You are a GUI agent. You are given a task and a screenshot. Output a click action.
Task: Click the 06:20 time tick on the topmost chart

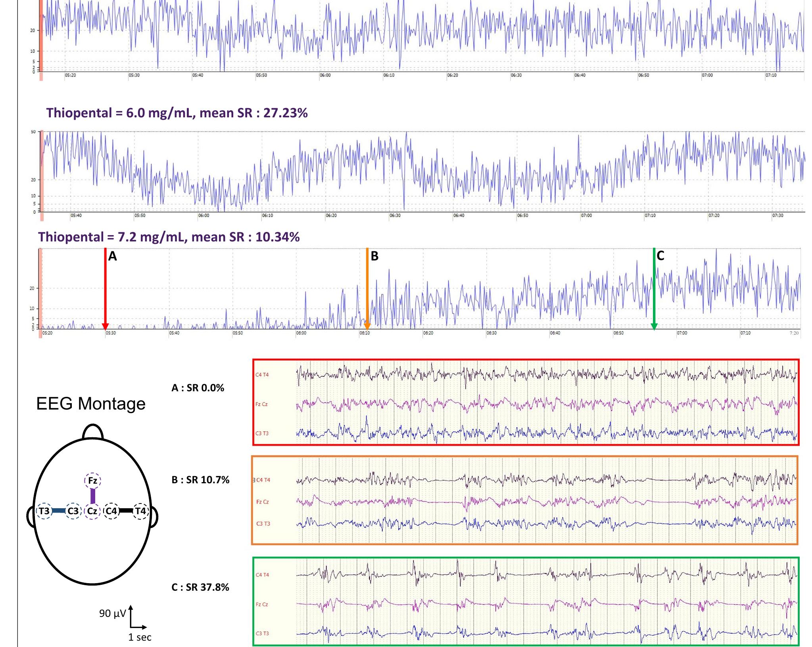coord(453,75)
